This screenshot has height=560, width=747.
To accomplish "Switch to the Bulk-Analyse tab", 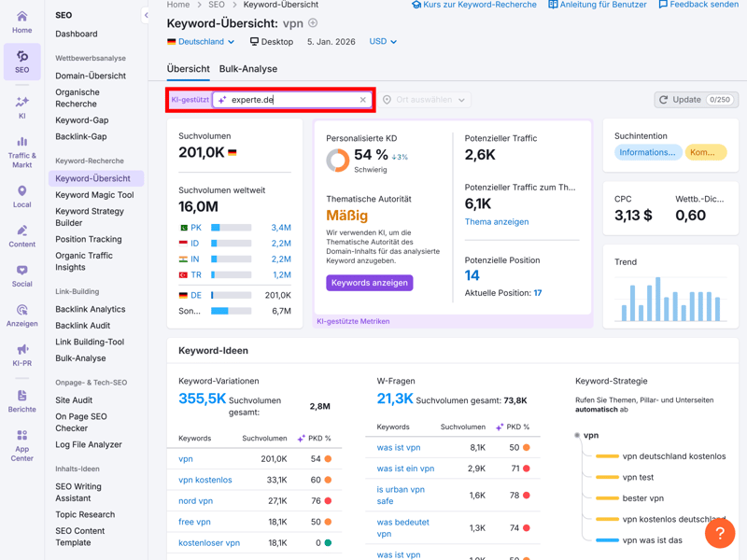I will point(247,69).
